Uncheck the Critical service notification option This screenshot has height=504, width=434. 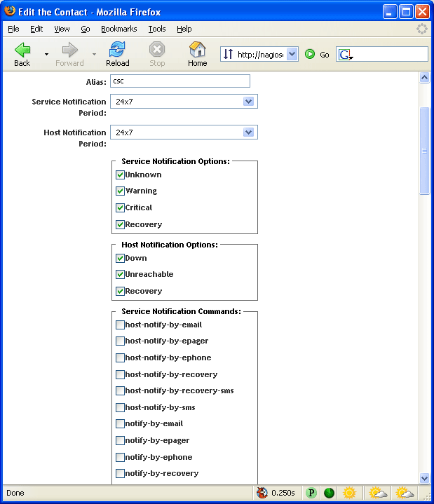point(120,207)
